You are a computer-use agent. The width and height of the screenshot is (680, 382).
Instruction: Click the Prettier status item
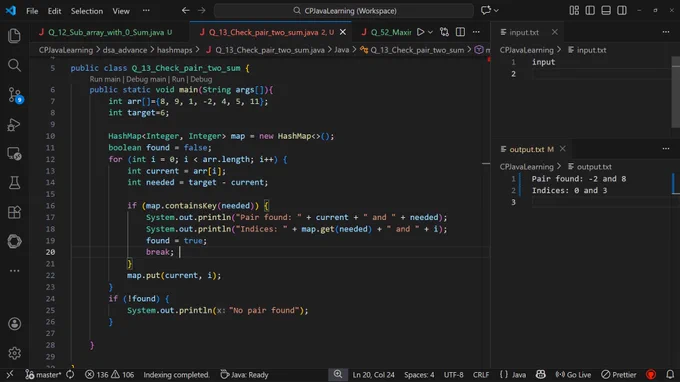point(619,375)
